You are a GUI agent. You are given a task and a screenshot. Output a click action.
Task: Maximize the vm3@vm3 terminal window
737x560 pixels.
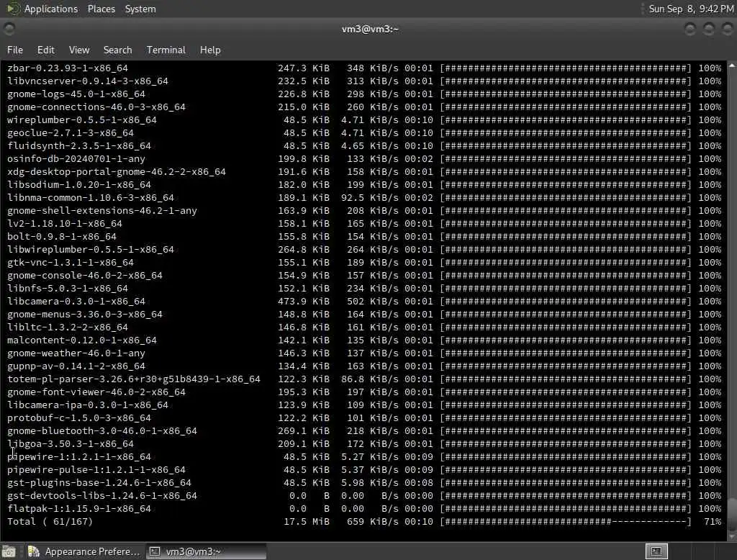point(709,30)
